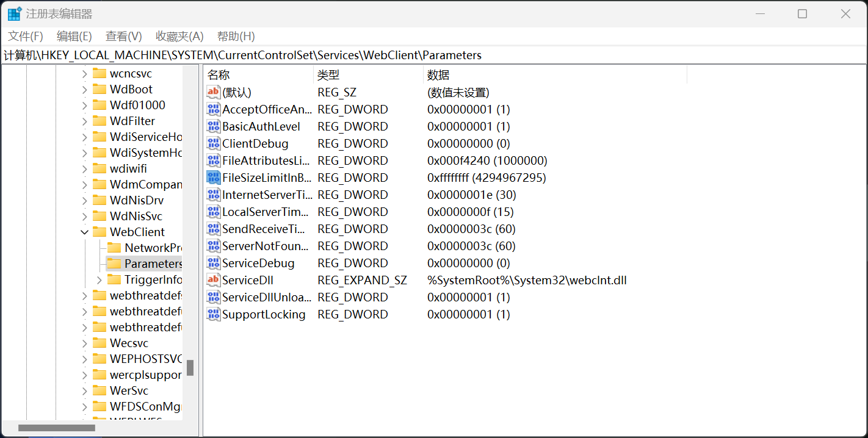Image resolution: width=868 pixels, height=438 pixels.
Task: Expand the TriggerInfo subkey
Action: pyautogui.click(x=99, y=279)
